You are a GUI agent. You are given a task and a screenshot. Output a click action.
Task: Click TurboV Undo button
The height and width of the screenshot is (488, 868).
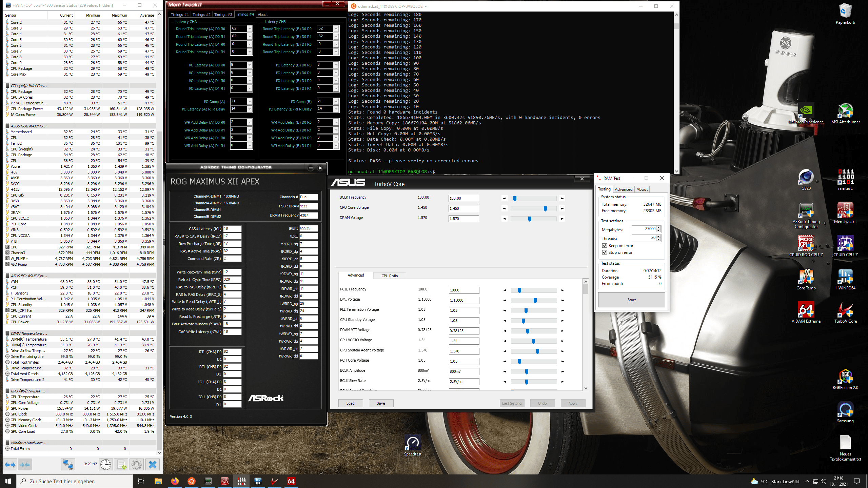pyautogui.click(x=542, y=403)
